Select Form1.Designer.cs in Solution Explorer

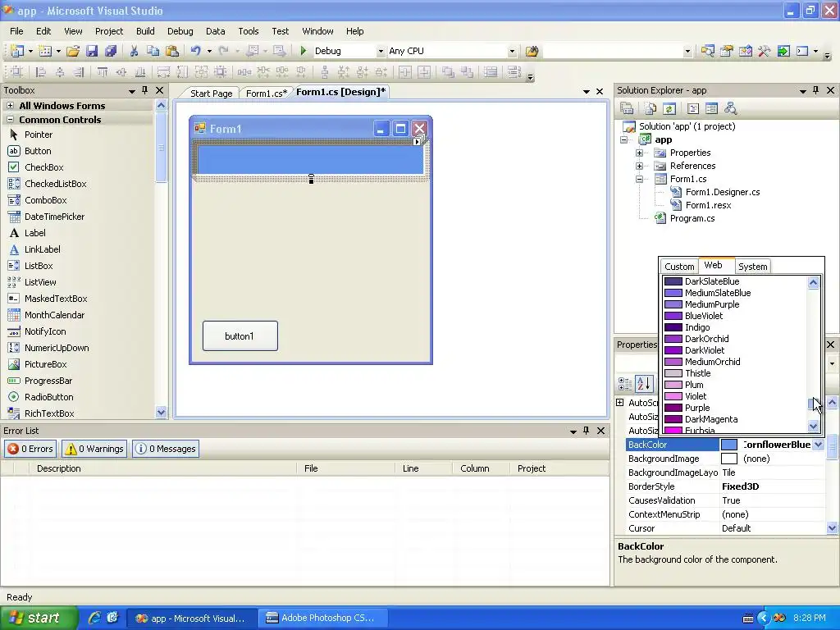pyautogui.click(x=722, y=192)
